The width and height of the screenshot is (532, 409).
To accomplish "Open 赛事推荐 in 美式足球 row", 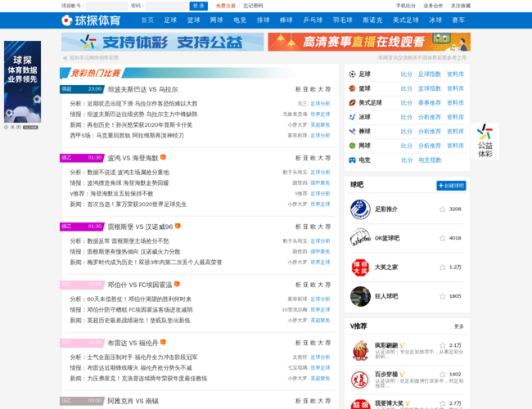I will pyautogui.click(x=430, y=103).
